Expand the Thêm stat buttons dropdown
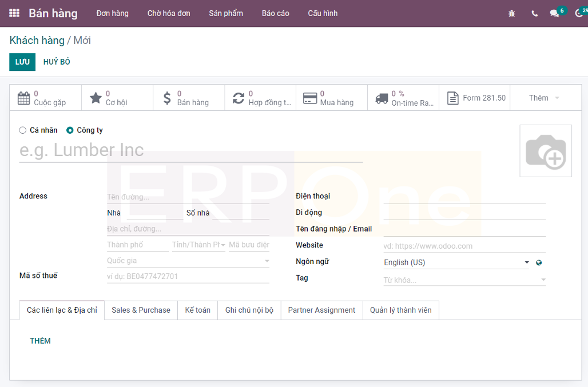Viewport: 588px width, 387px height. point(544,98)
